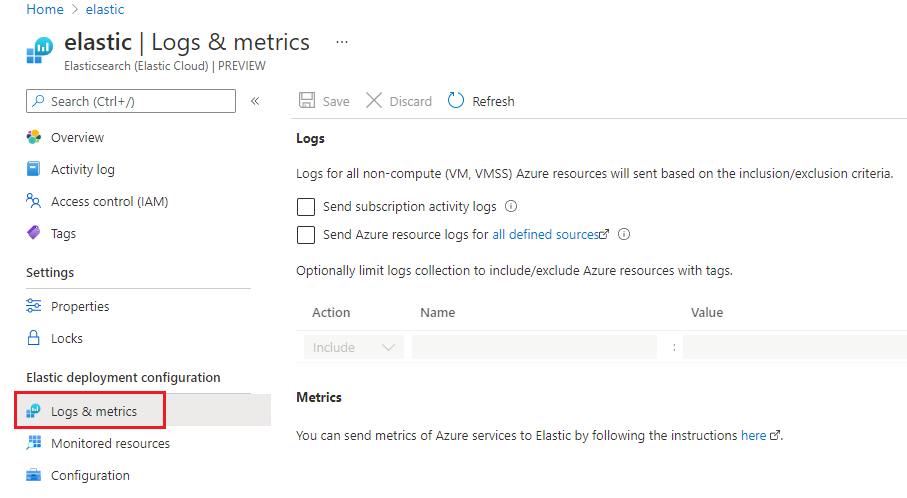Follow the metrics instructions here link
This screenshot has width=907, height=498.
(x=753, y=436)
